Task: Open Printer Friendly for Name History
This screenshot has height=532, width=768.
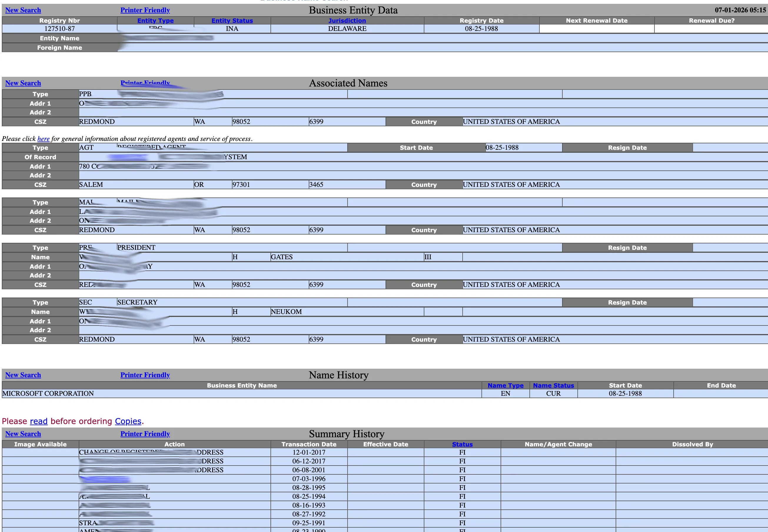Action: [x=145, y=375]
